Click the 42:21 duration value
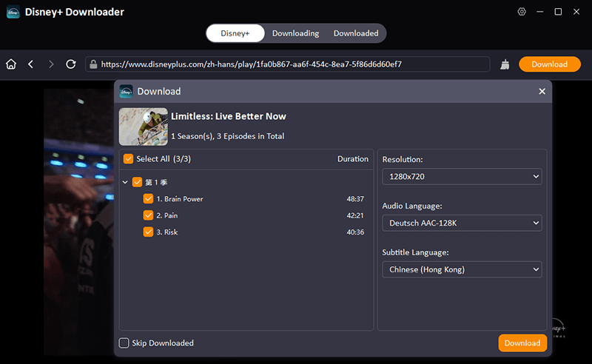Screen dimensions: 592x364 pyautogui.click(x=355, y=215)
